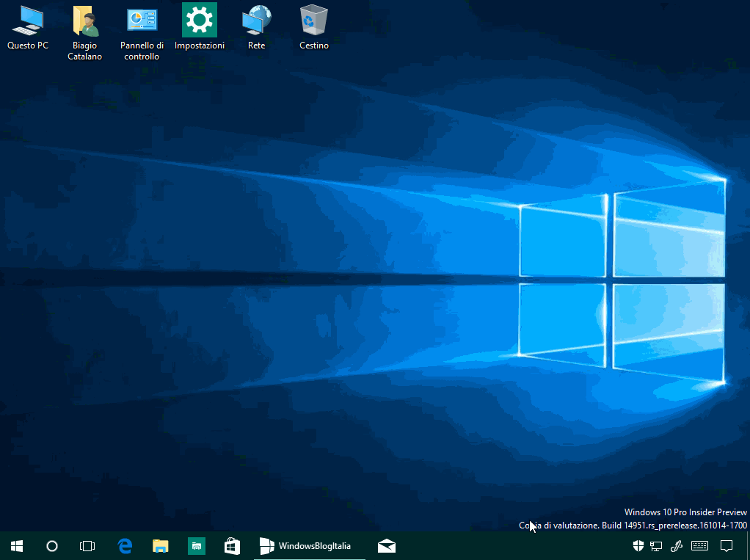750x560 pixels.
Task: Select the Impostazioni gear icon
Action: pos(200,28)
